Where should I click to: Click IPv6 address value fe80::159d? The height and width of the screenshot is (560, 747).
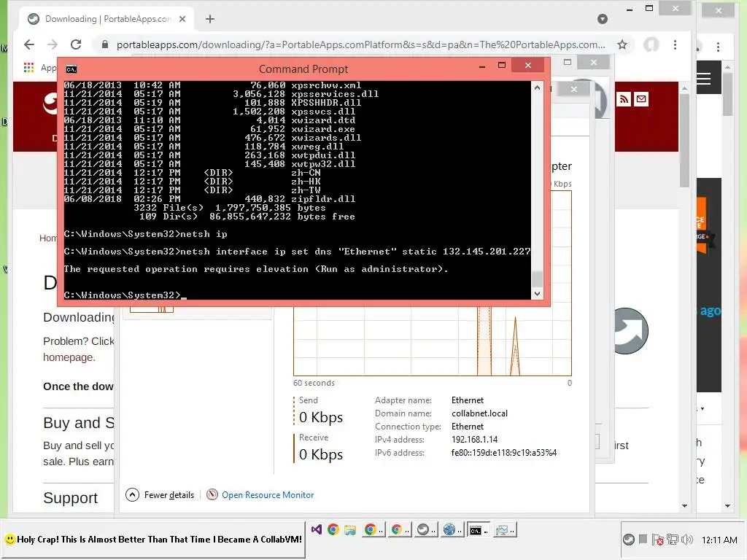tap(504, 453)
